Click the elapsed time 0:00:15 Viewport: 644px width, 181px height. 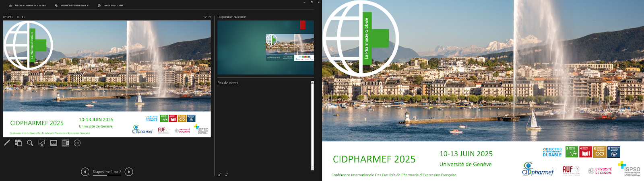click(x=8, y=17)
